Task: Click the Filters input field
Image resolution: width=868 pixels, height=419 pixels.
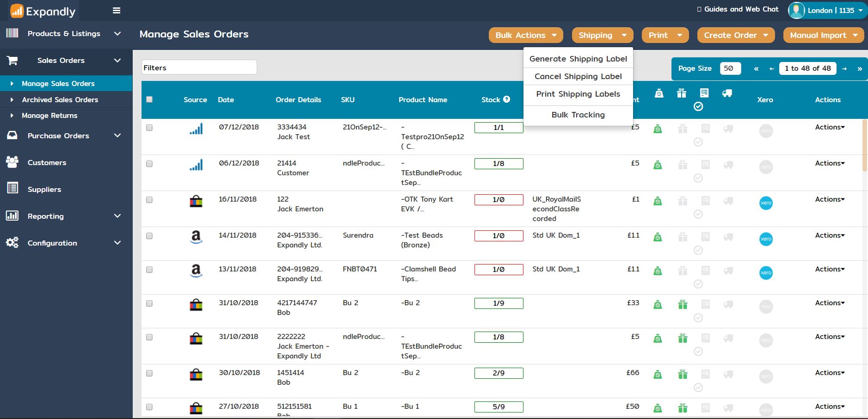Action: coord(199,68)
